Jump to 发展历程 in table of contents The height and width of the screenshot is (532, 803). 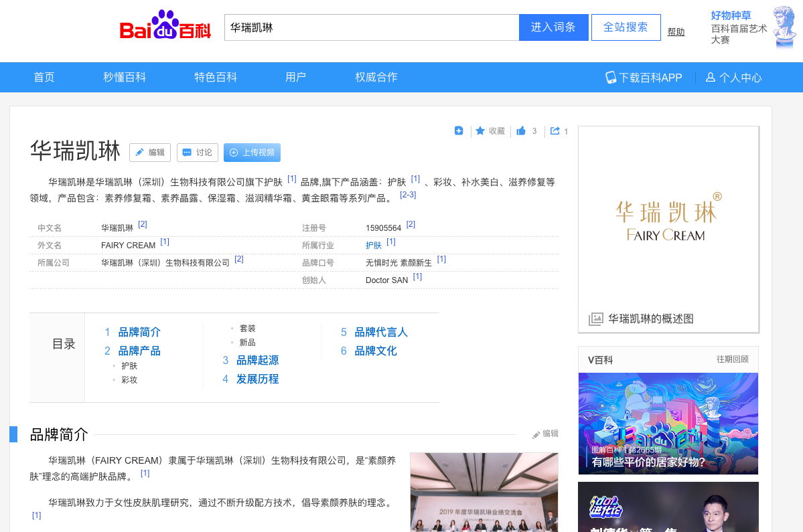258,379
